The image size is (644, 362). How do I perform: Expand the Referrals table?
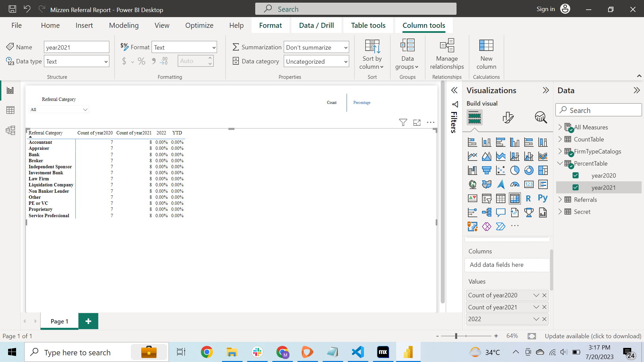coord(560,199)
